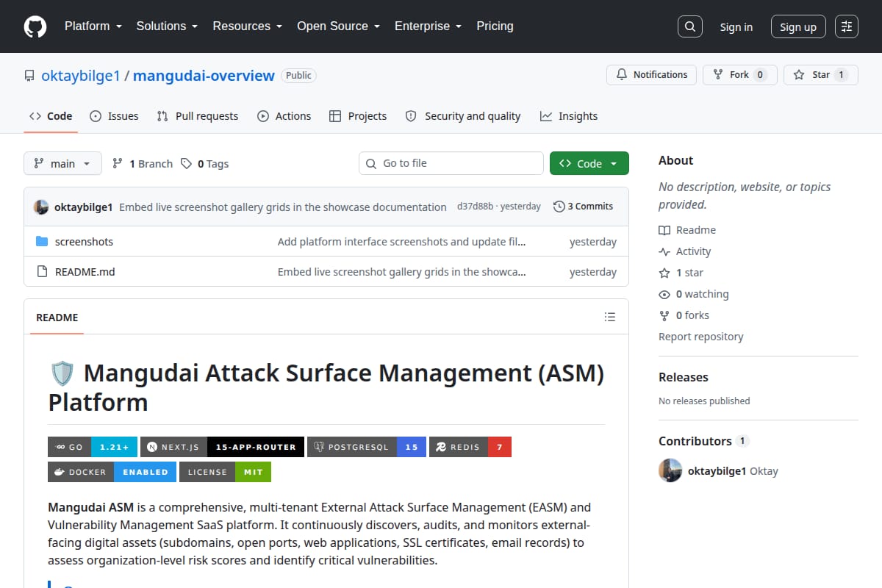Switch to the Pull requests tab
This screenshot has width=882, height=588.
[197, 116]
